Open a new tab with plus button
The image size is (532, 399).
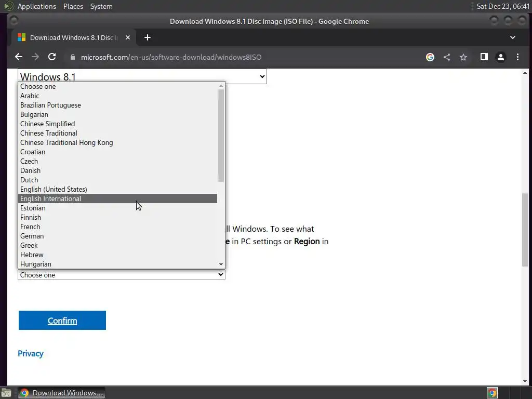[x=147, y=37]
